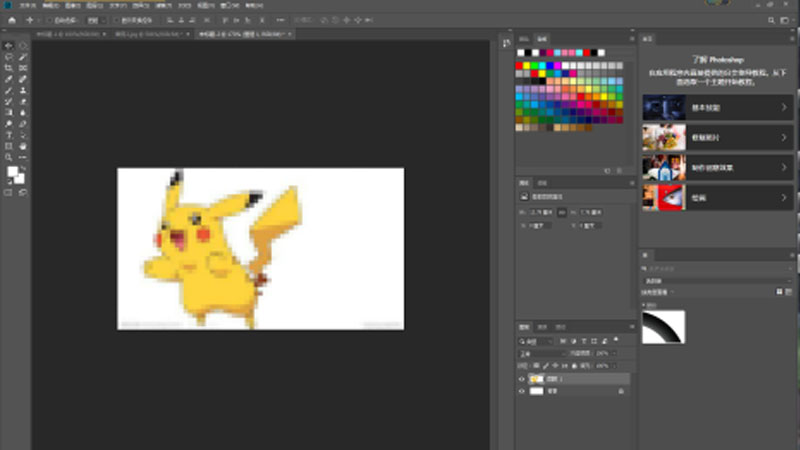Open the 3D menu
The height and width of the screenshot is (450, 800).
(184, 6)
